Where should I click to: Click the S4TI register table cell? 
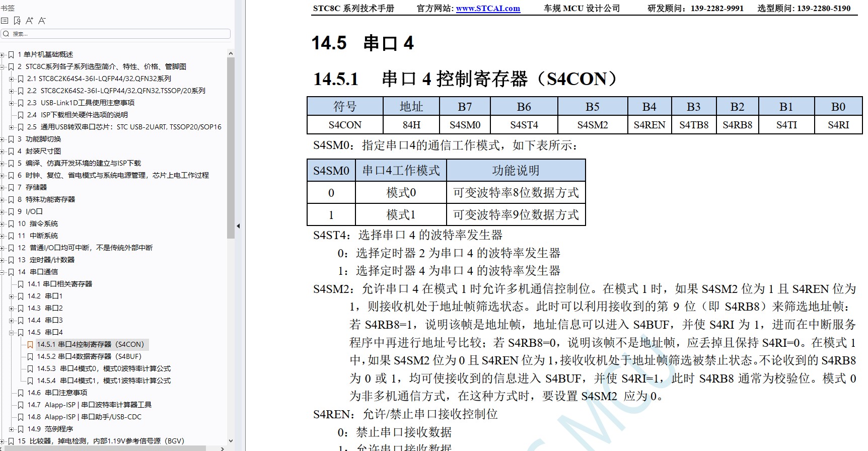coord(786,125)
